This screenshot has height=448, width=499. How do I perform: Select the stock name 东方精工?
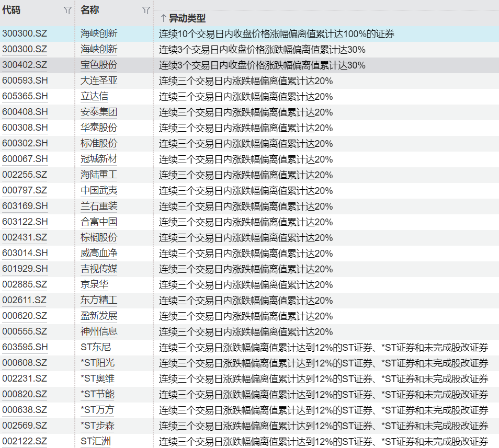(x=99, y=301)
